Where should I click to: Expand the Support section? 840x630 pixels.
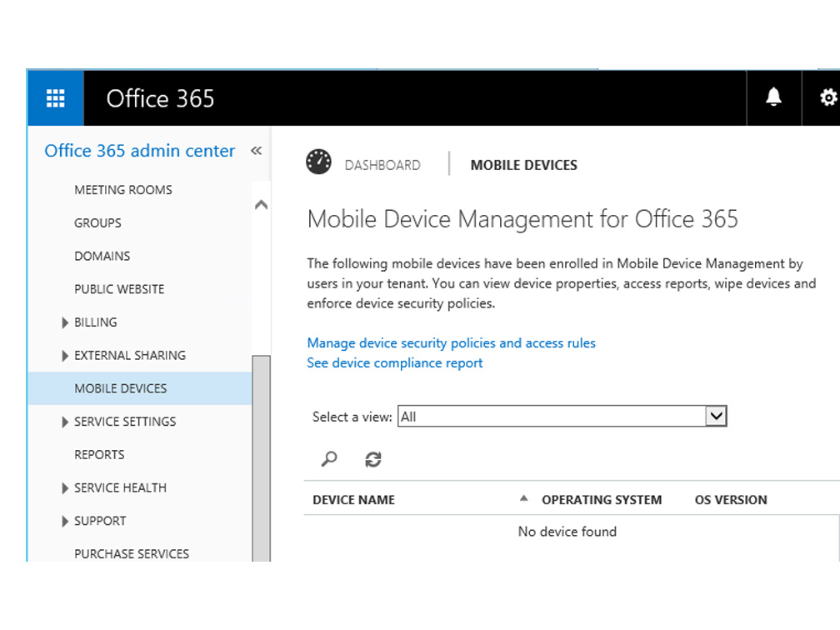coord(65,522)
